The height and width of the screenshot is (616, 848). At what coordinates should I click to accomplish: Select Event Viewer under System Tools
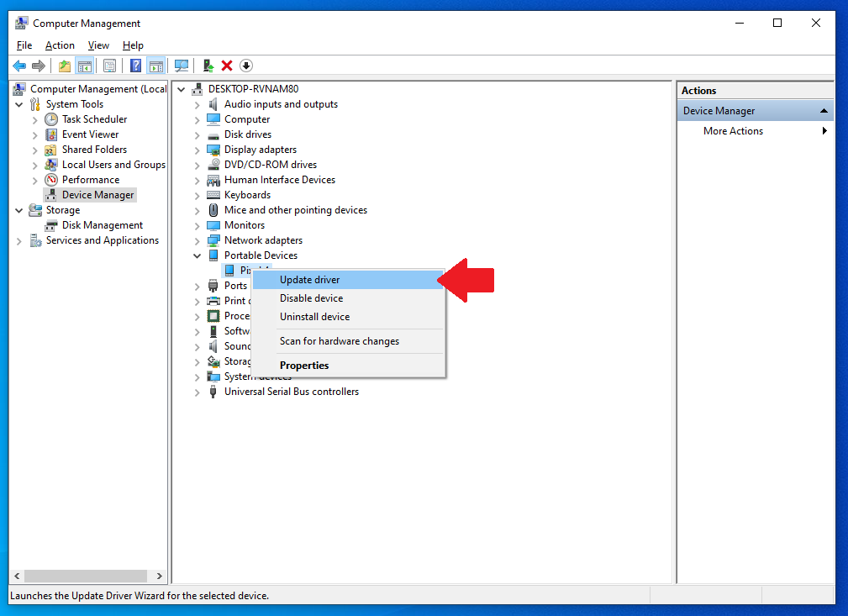tap(90, 134)
